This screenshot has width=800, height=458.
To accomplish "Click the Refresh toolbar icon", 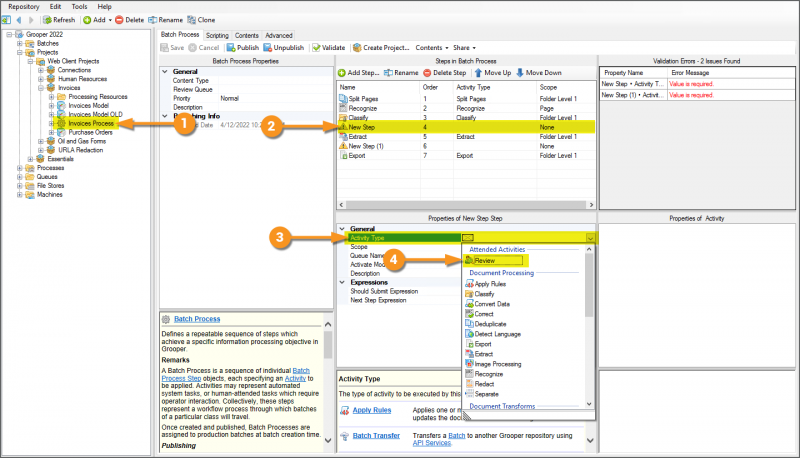I will [47, 20].
